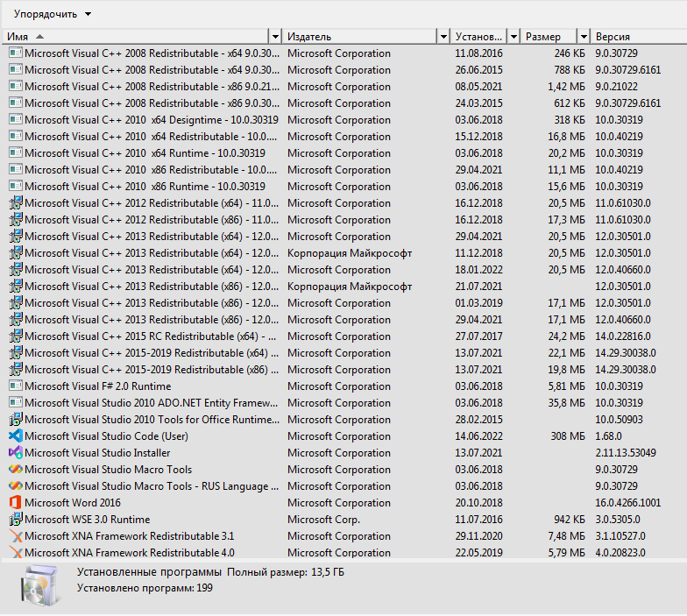Click the Visual Studio Installer icon
This screenshot has width=687, height=616.
pyautogui.click(x=16, y=452)
